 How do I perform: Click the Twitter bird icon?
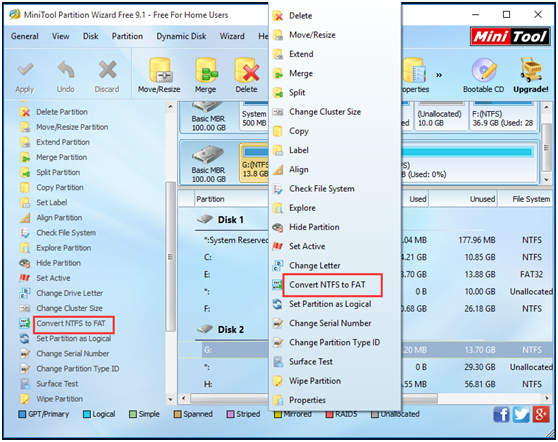(x=521, y=415)
